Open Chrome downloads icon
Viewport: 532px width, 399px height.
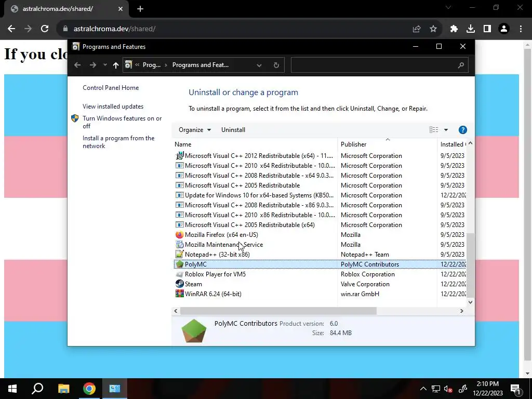(471, 29)
